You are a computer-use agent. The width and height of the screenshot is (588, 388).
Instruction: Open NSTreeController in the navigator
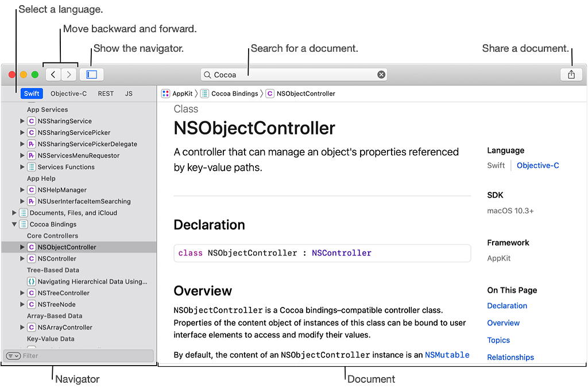click(x=63, y=293)
